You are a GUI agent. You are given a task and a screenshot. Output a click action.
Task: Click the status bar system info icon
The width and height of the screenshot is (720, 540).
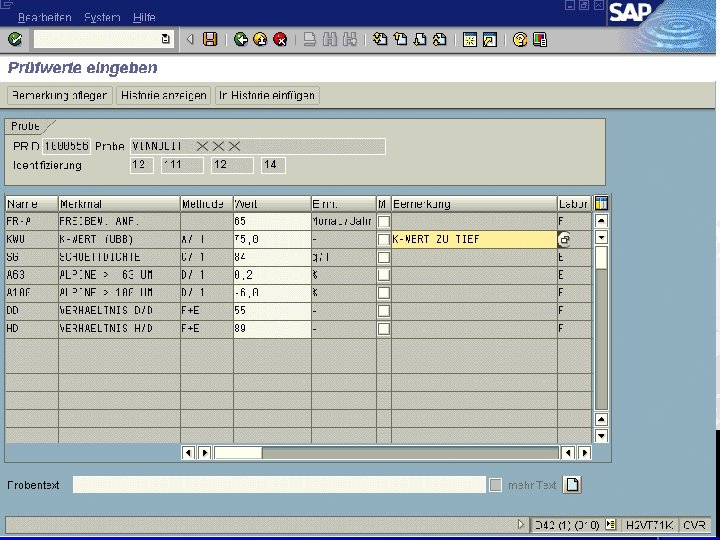610,524
